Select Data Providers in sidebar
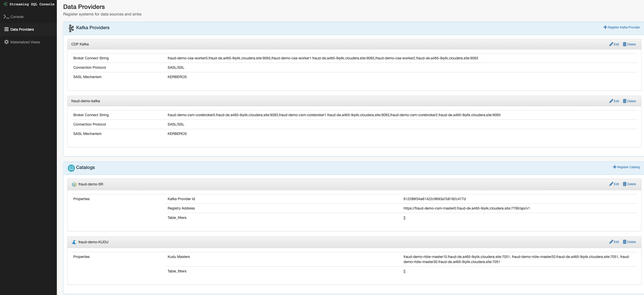644x295 pixels. [x=22, y=29]
